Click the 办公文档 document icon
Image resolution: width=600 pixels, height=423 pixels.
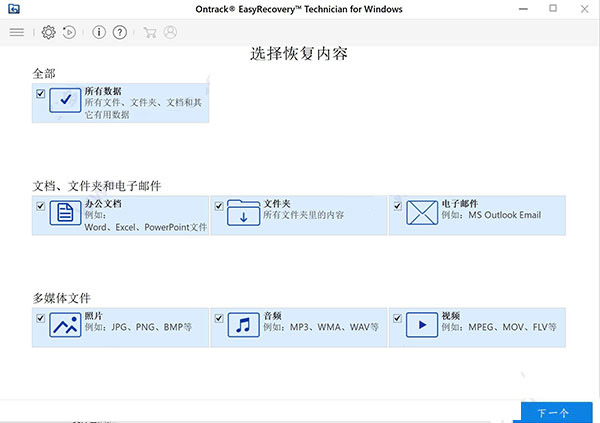click(x=65, y=212)
